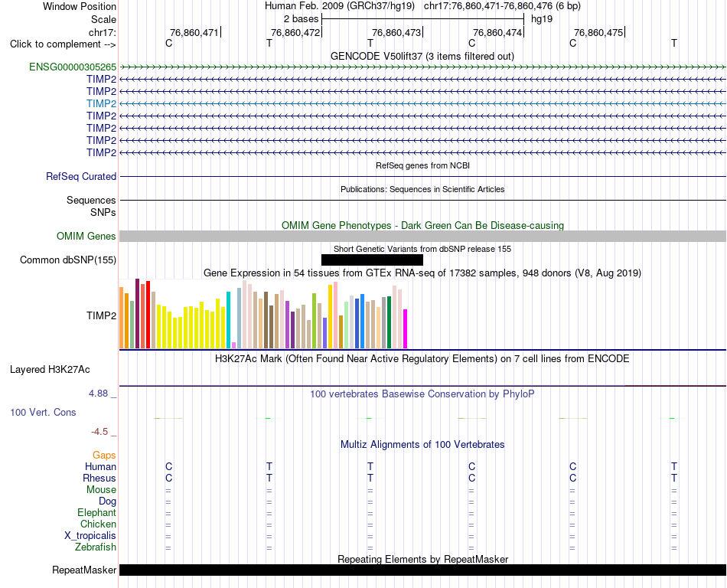Click the Zebrafish species row label
The height and width of the screenshot is (588, 727).
tap(96, 547)
